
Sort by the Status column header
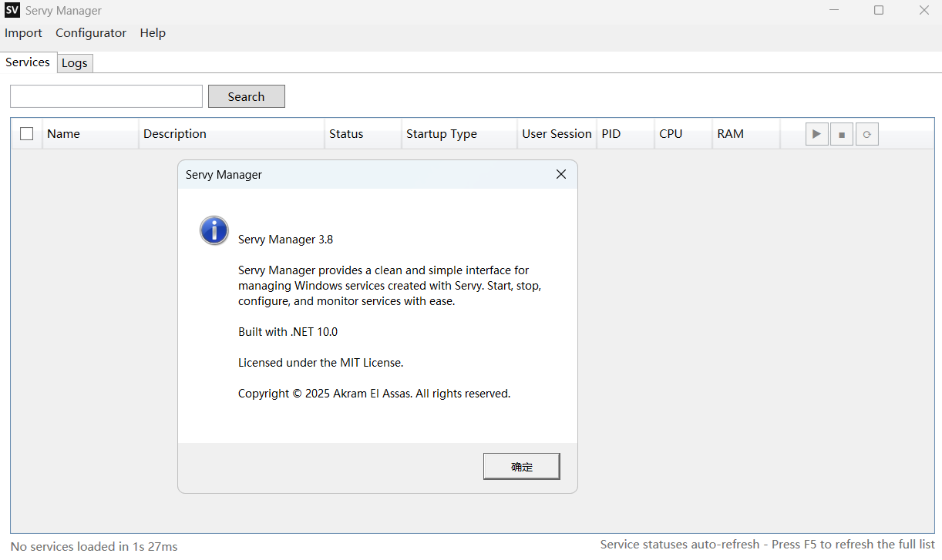coord(363,134)
